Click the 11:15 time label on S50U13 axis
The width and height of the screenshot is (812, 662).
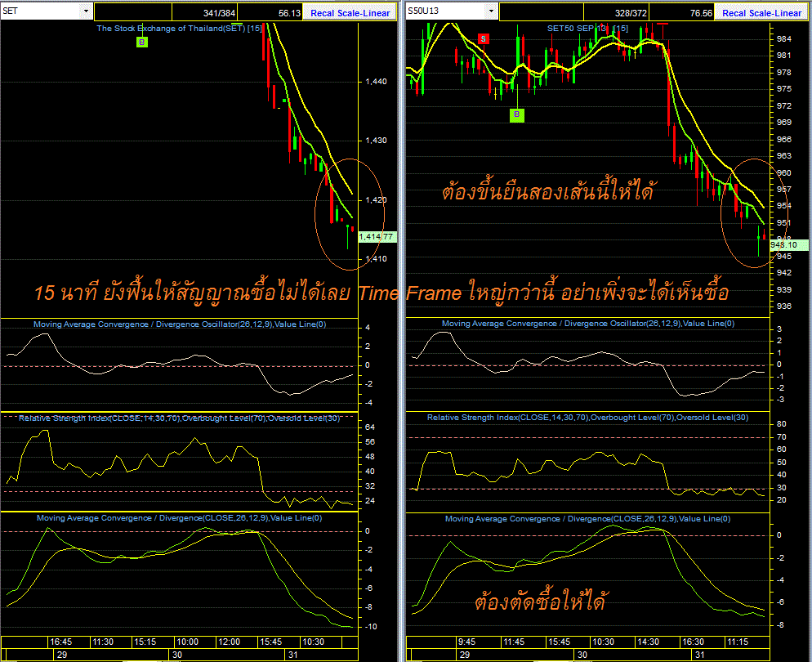738,642
